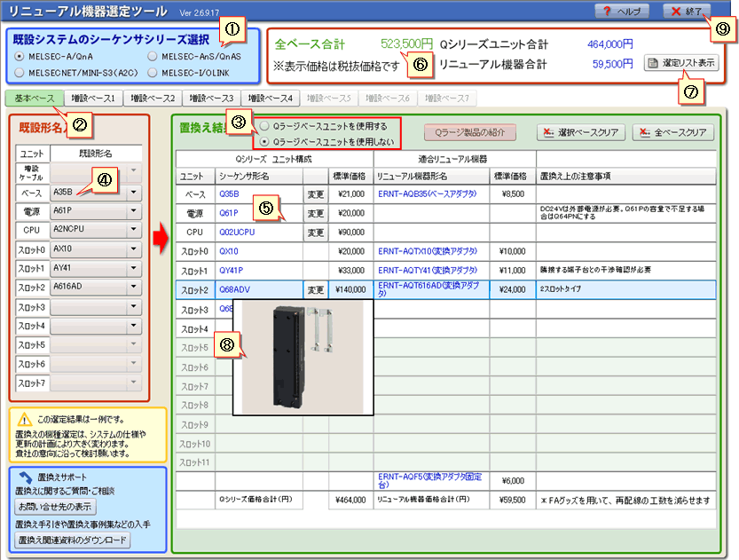Click 全ベースクリア button
Screen dimensions: 739x560
[671, 132]
